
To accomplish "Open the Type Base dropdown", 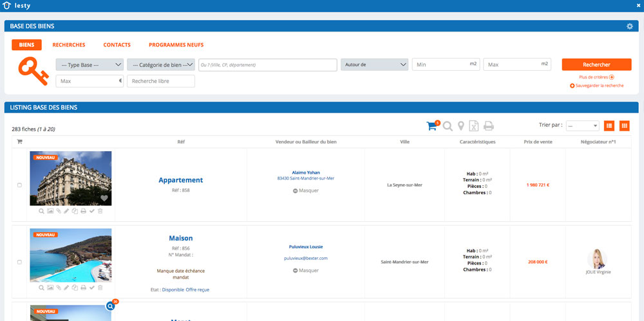I will coord(90,64).
